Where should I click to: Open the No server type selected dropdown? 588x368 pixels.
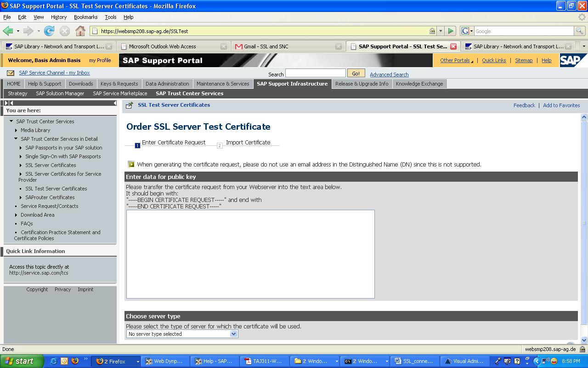point(234,333)
